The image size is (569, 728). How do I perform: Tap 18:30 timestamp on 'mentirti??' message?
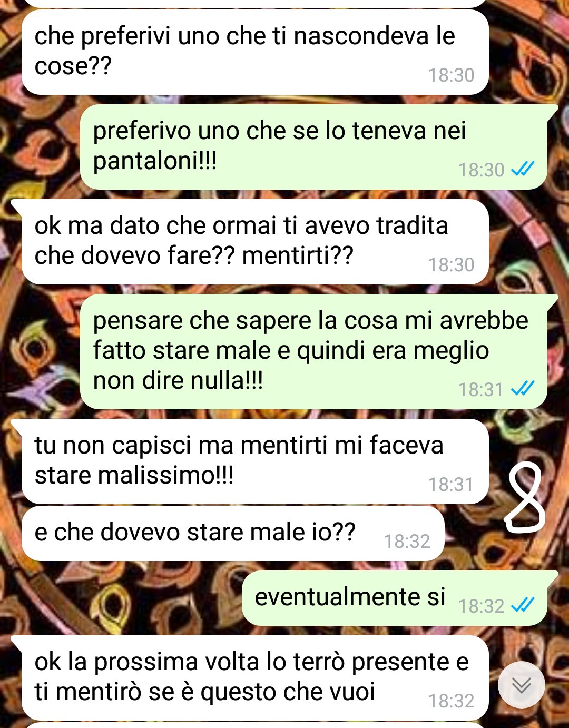[451, 265]
